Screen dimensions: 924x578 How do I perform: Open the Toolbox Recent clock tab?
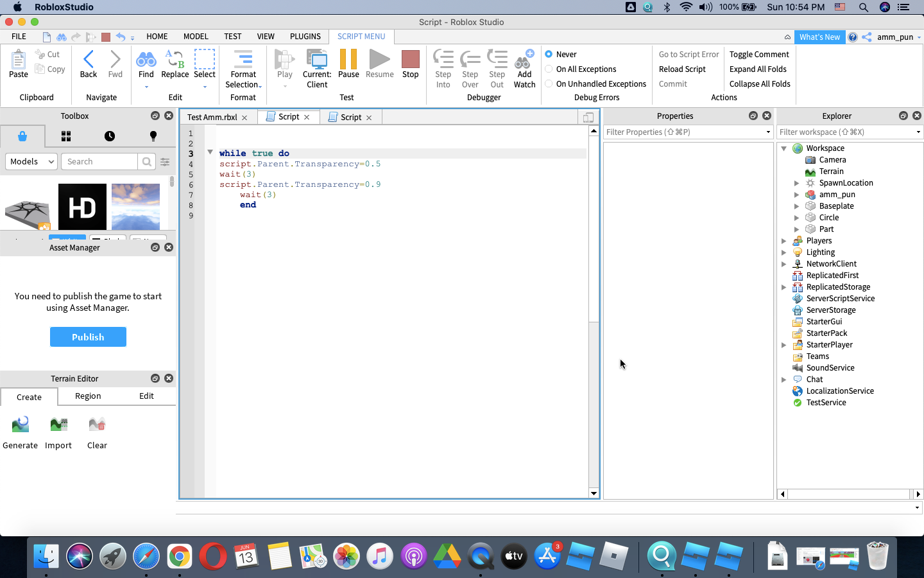click(110, 136)
